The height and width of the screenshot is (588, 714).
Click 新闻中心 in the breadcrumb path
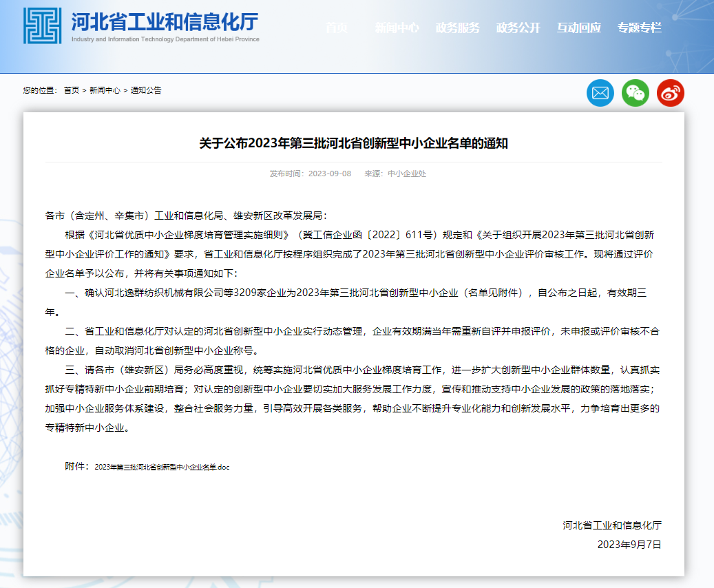pyautogui.click(x=105, y=90)
